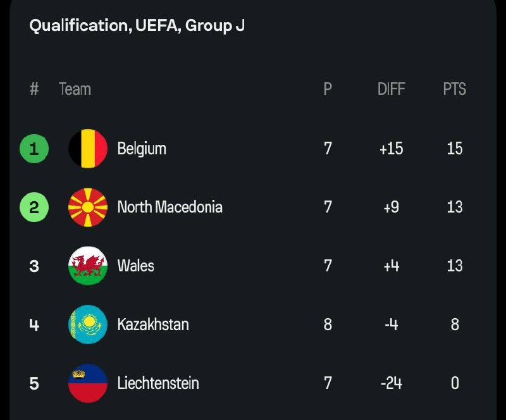The height and width of the screenshot is (420, 506).
Task: Click the # rank column header
Action: (34, 89)
